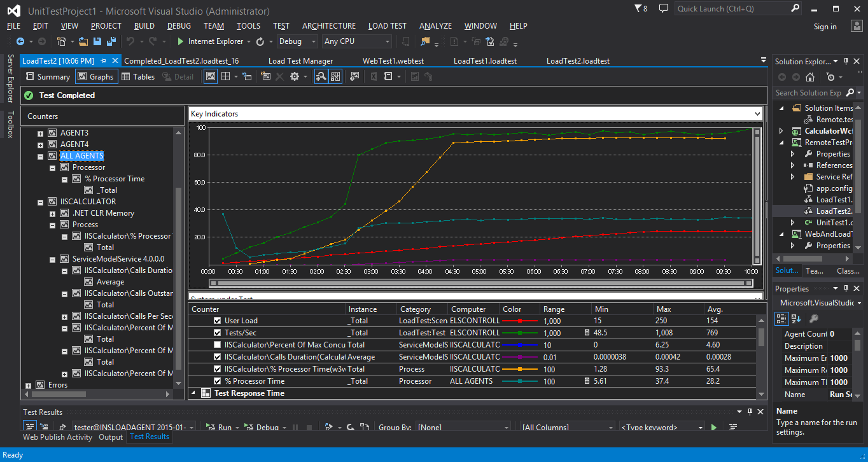This screenshot has width=868, height=462.
Task: Check the Percent Of Max Concurrent counter checkbox
Action: click(218, 345)
